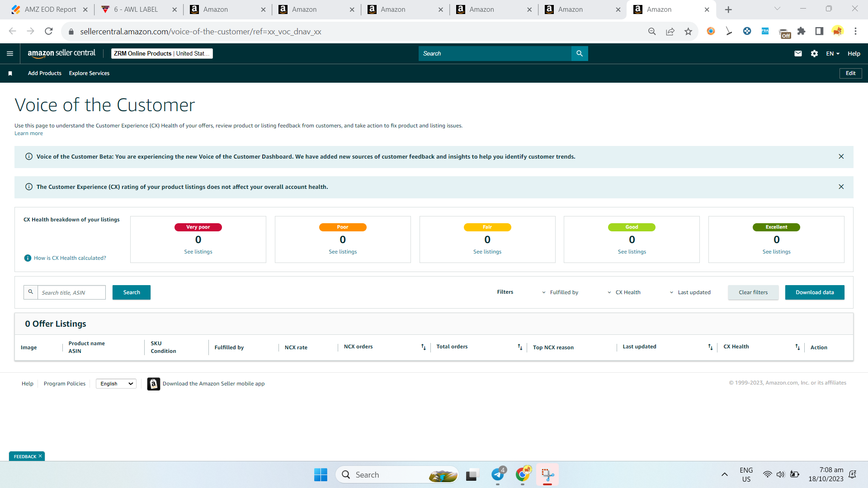Click the teal Search button by title field
The height and width of the screenshot is (488, 868).
[x=132, y=292]
